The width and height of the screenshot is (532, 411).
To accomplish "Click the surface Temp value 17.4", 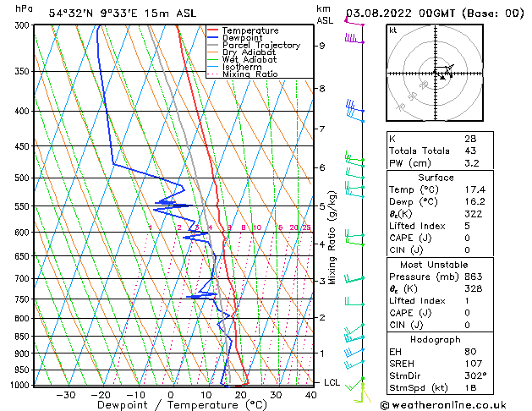I will (x=475, y=189).
